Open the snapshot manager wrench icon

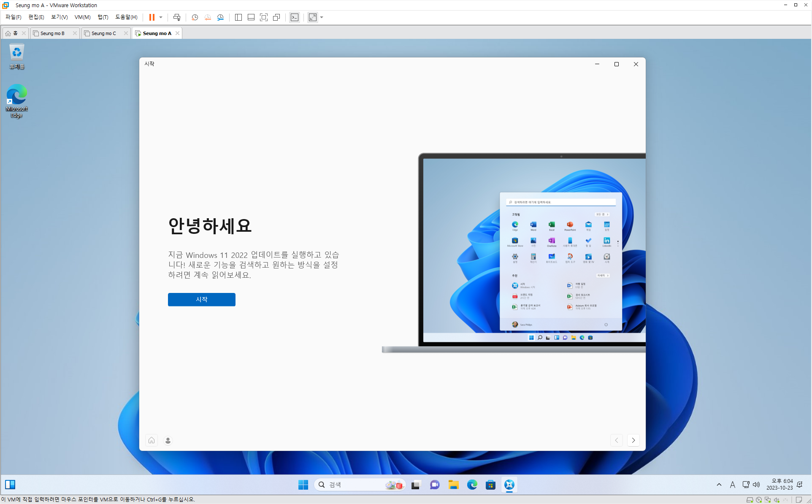pos(220,17)
